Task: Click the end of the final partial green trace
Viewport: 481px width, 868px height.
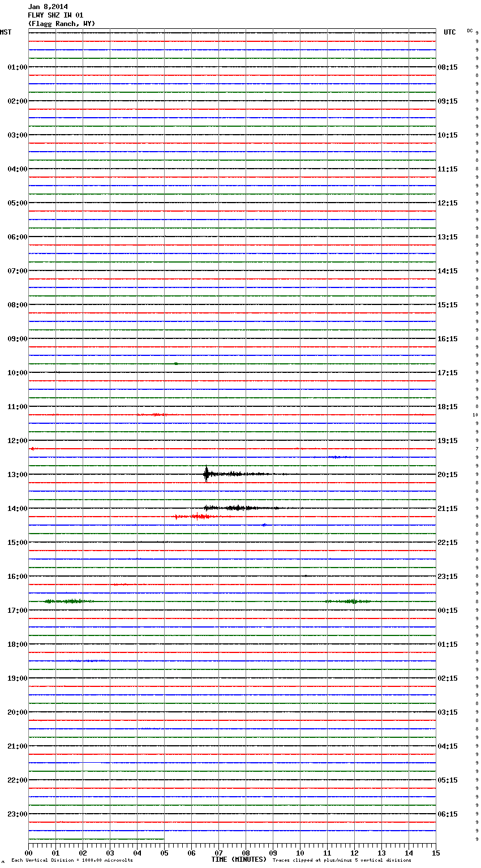Action: coord(164,839)
